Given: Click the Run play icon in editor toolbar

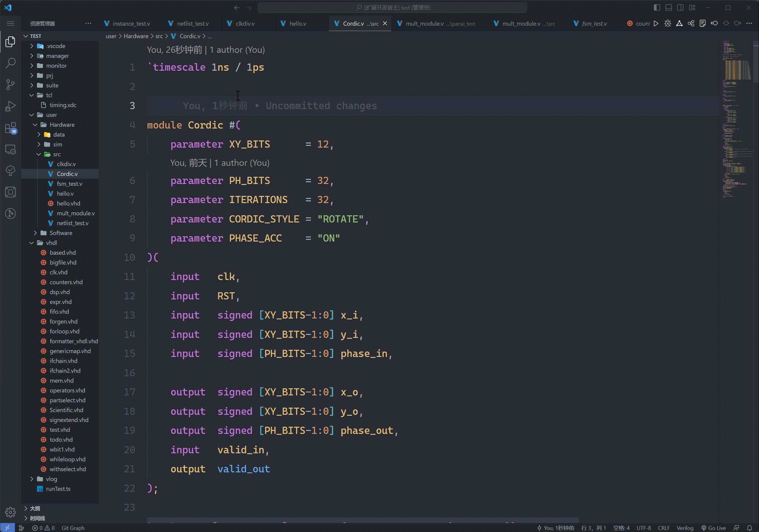Looking at the screenshot, I should pyautogui.click(x=656, y=24).
